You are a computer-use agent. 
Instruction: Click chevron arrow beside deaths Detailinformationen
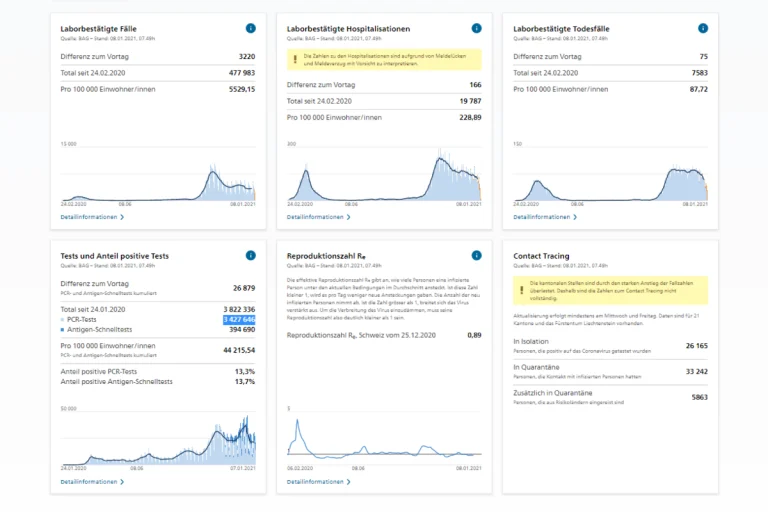(x=575, y=217)
